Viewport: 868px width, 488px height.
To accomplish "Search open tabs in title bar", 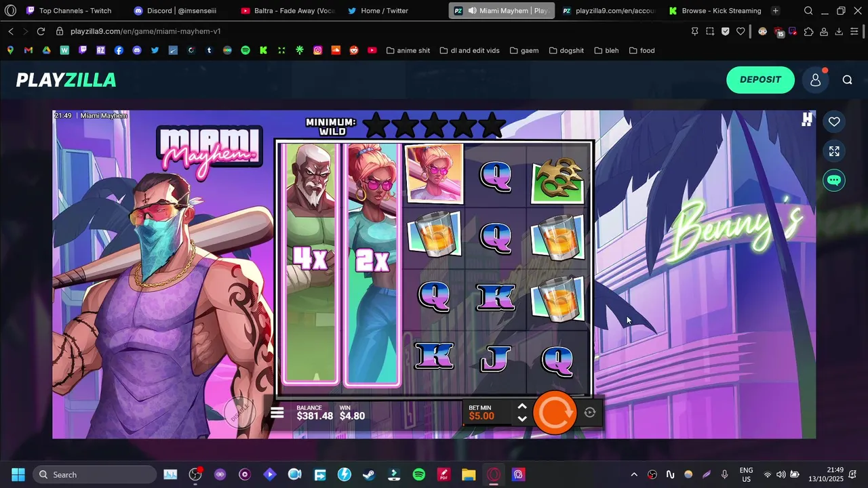I will [x=808, y=11].
